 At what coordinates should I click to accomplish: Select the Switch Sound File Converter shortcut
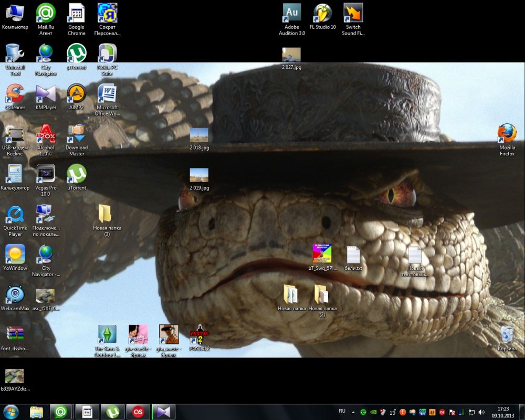(353, 19)
